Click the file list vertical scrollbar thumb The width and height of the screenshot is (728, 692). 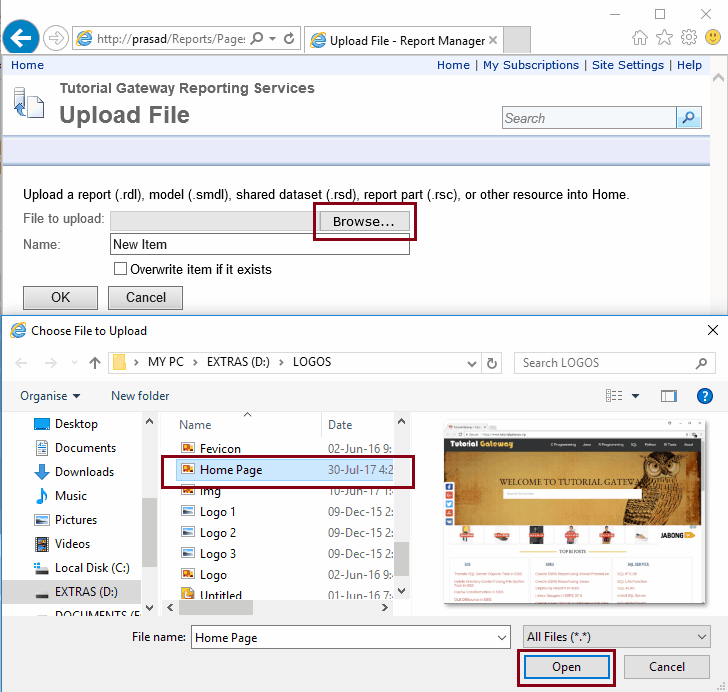click(401, 559)
